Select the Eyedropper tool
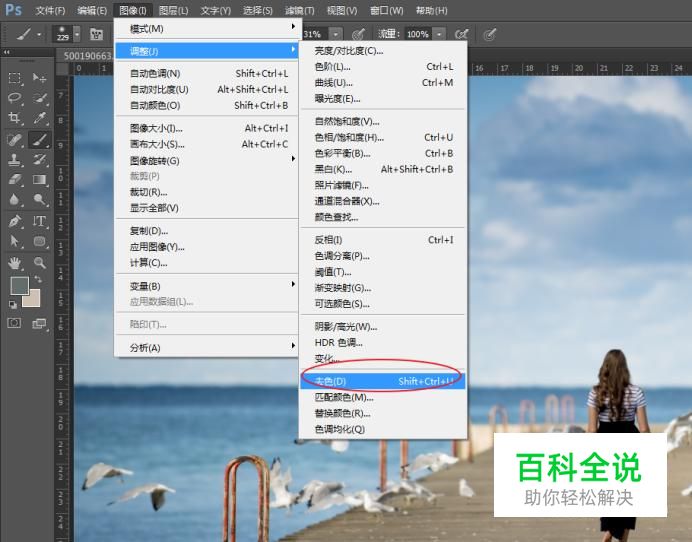 click(x=39, y=118)
